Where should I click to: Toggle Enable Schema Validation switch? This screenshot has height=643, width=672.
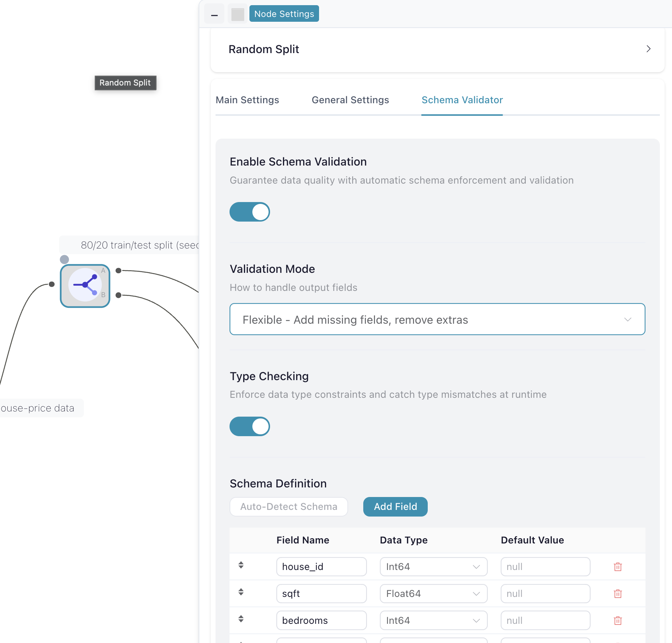click(x=250, y=212)
